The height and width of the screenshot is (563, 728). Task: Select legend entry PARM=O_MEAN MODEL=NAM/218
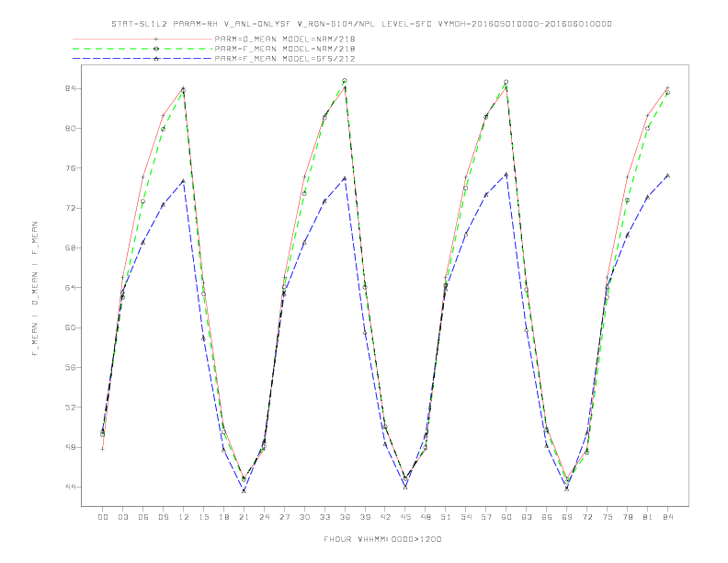coord(285,39)
